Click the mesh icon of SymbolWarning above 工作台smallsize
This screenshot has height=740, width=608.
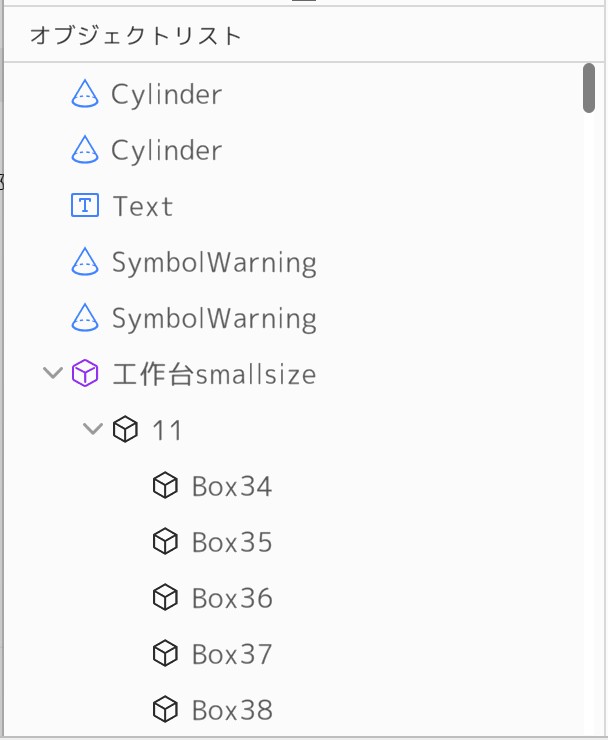pyautogui.click(x=85, y=318)
